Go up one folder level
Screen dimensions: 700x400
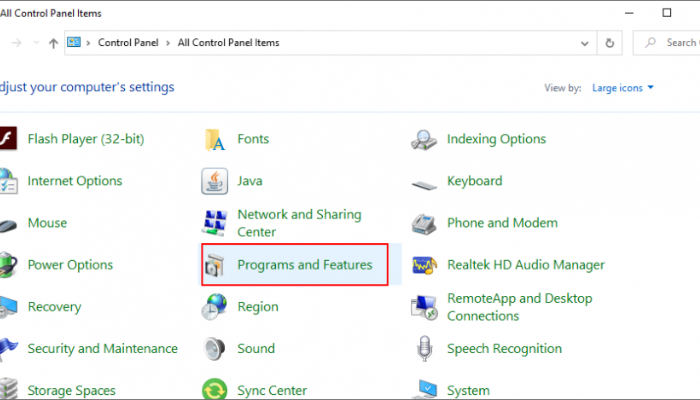coord(54,43)
